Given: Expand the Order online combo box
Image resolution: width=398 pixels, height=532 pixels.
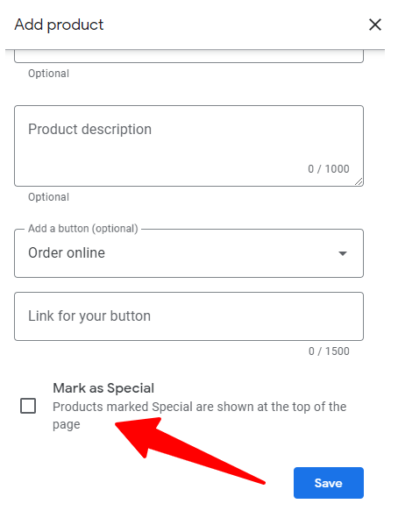Looking at the screenshot, I should [x=188, y=253].
